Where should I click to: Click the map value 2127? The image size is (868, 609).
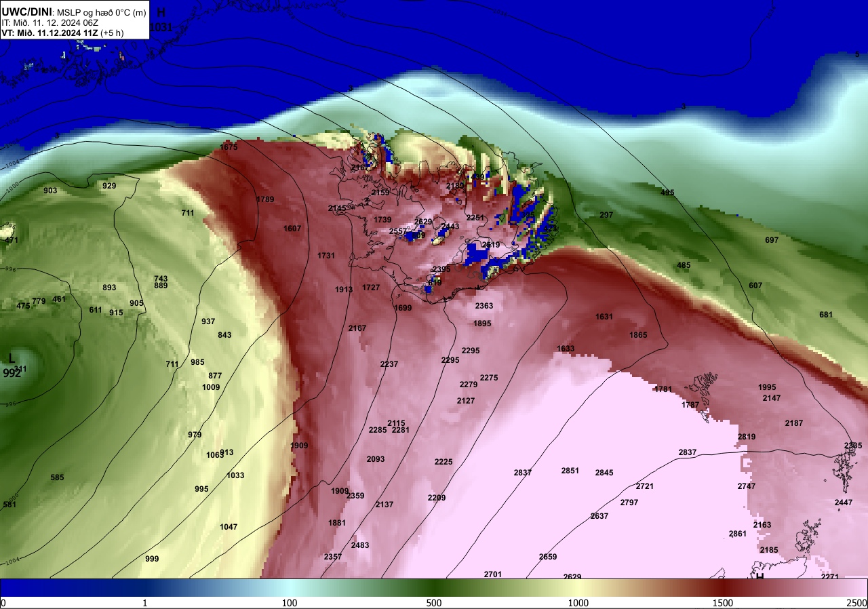point(466,401)
